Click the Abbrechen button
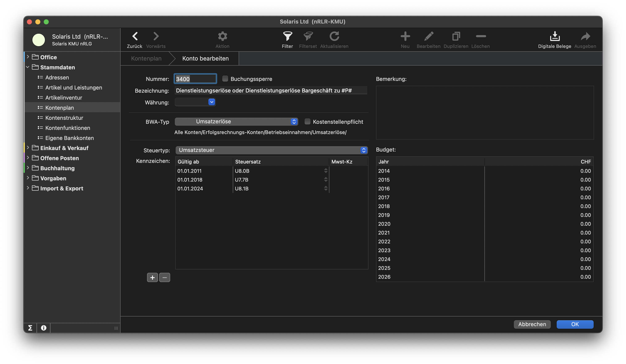Image resolution: width=626 pixels, height=364 pixels. pyautogui.click(x=532, y=324)
